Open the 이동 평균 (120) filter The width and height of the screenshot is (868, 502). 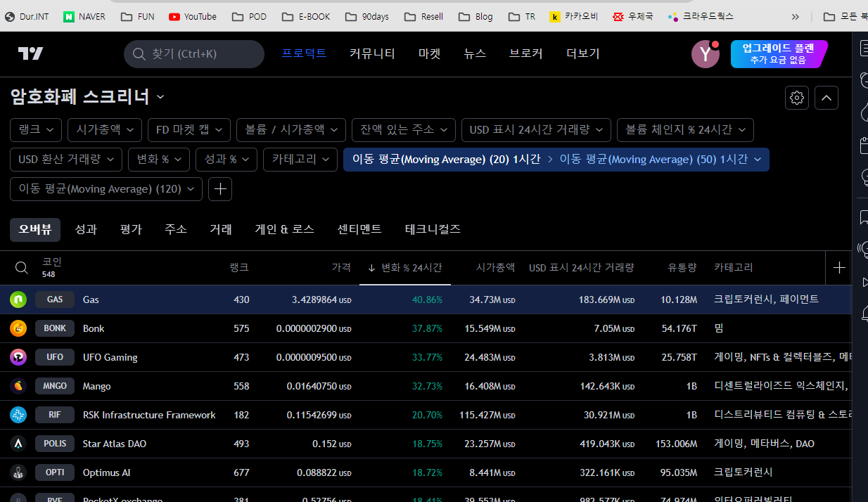106,189
